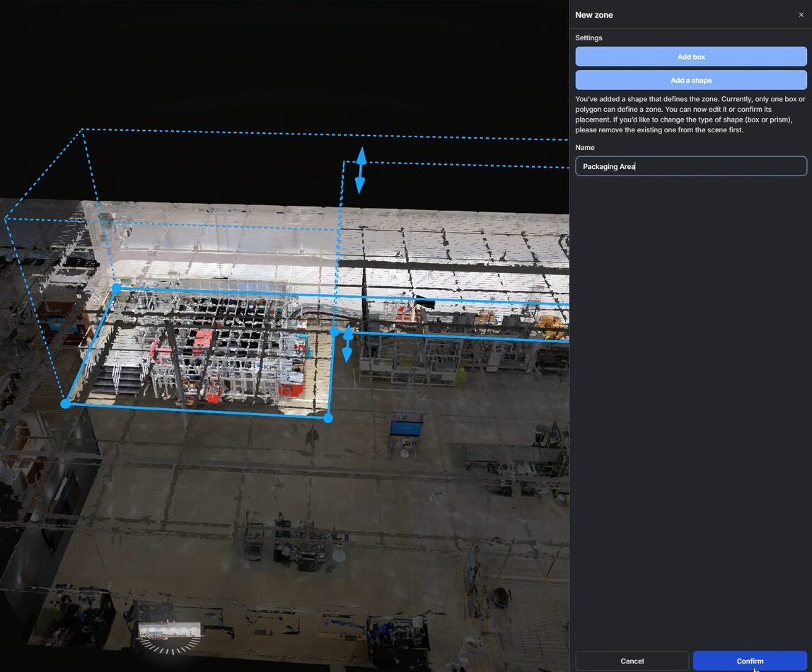This screenshot has height=672, width=812.
Task: Click the "Add a shape" button
Action: pos(690,79)
